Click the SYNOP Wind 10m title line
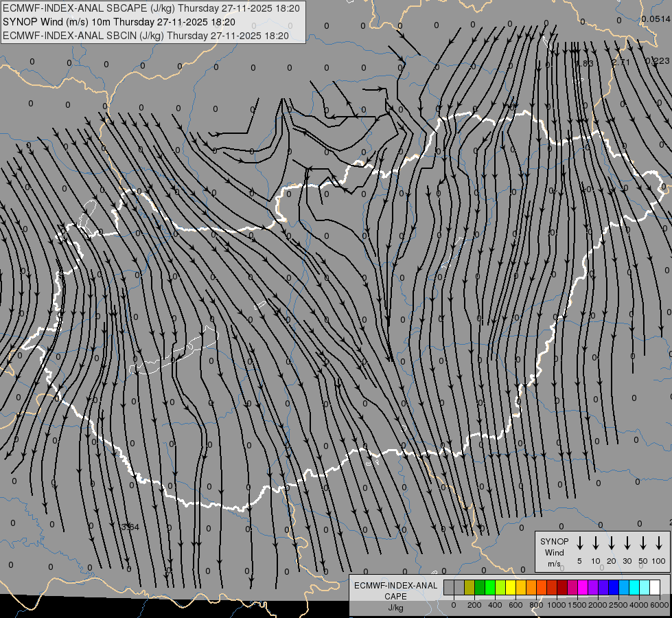672x618 pixels. (x=119, y=22)
